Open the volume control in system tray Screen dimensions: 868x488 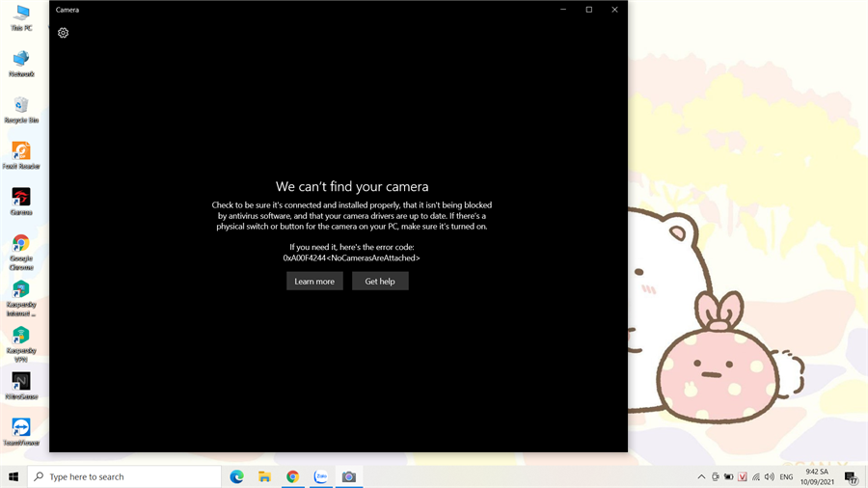point(769,476)
